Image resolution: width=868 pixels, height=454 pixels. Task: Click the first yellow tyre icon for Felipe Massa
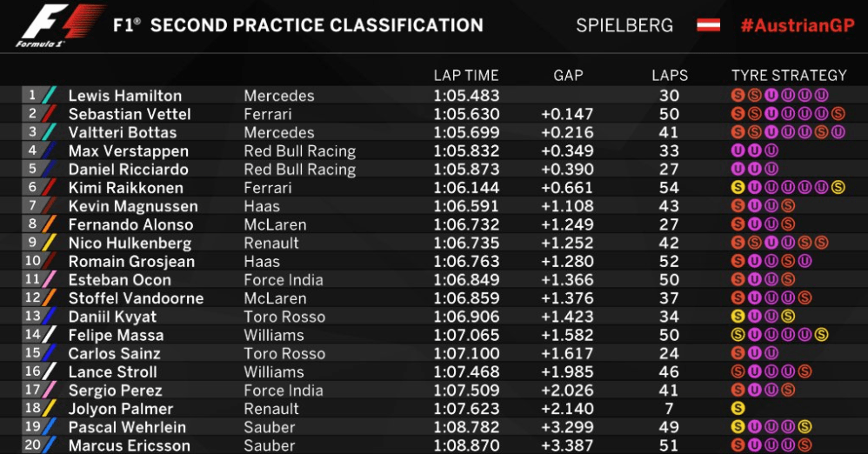(738, 335)
